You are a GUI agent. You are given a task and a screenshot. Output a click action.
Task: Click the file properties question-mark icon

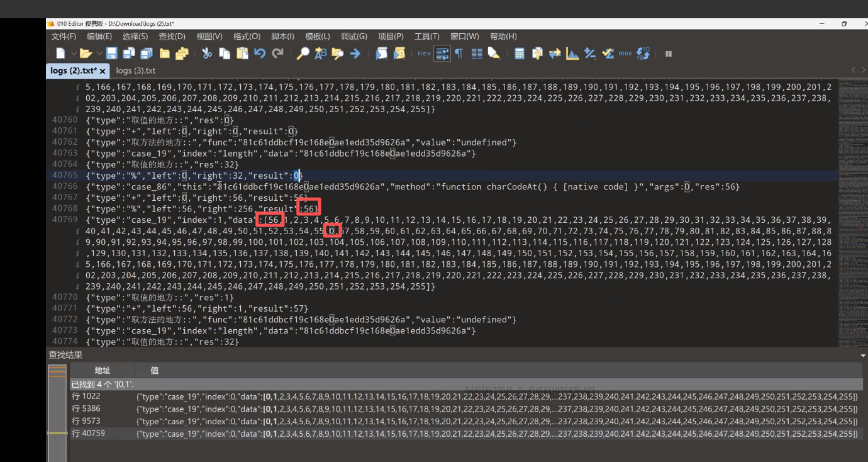point(537,54)
